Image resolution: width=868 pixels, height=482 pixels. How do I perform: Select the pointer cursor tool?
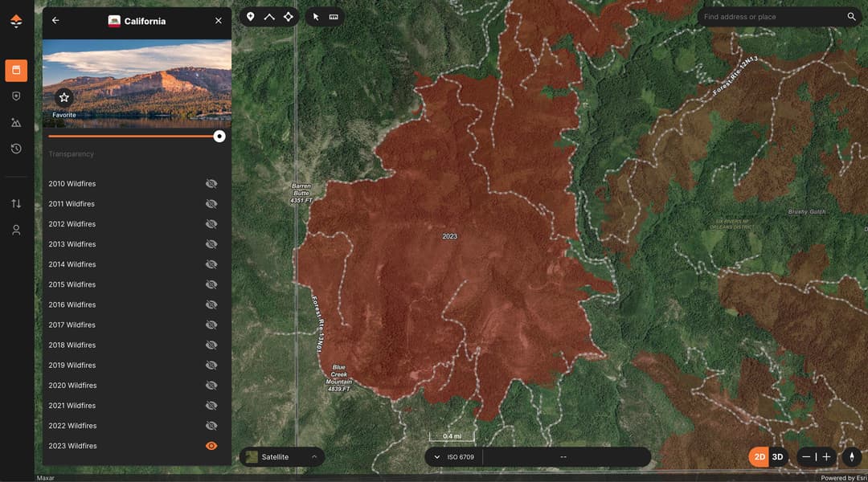(316, 17)
